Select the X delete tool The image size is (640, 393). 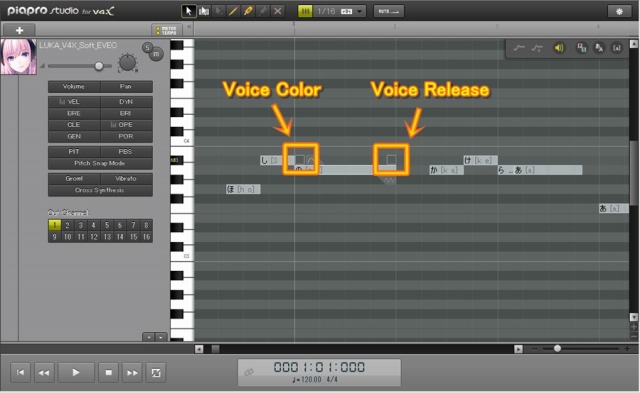pyautogui.click(x=278, y=11)
